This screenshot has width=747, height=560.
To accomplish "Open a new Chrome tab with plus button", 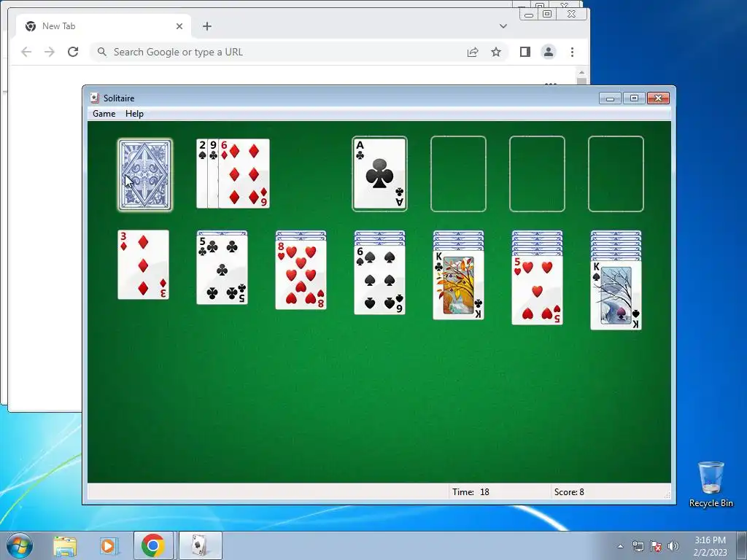I will [x=206, y=26].
